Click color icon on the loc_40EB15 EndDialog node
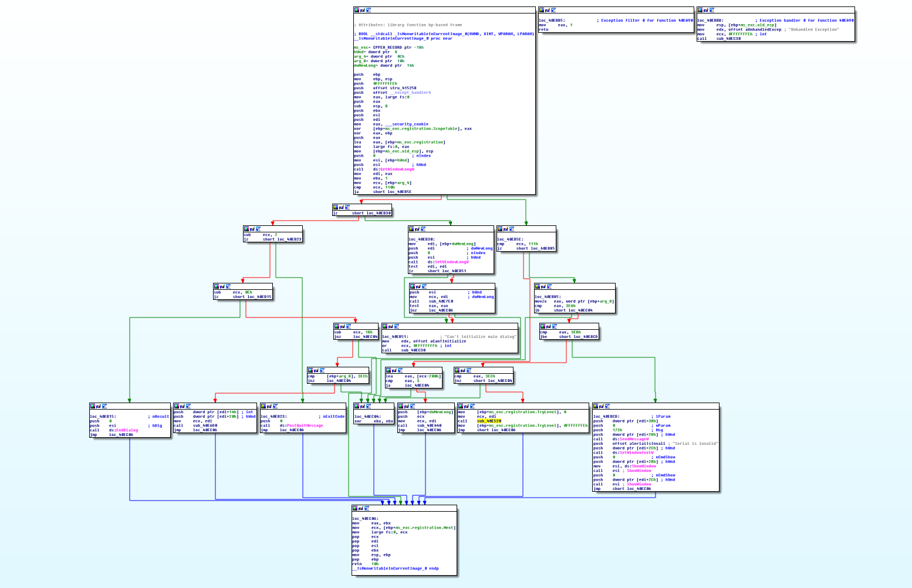Viewport: 912px width, 588px height. (93, 405)
